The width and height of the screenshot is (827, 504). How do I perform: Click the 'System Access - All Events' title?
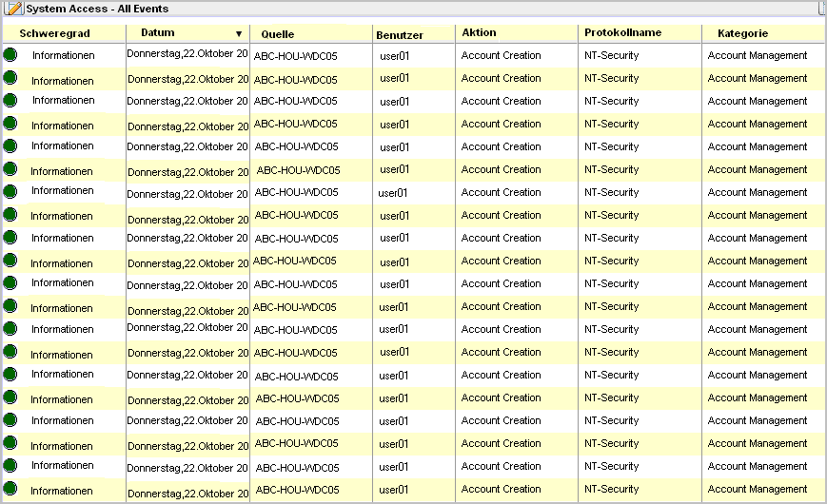[97, 9]
